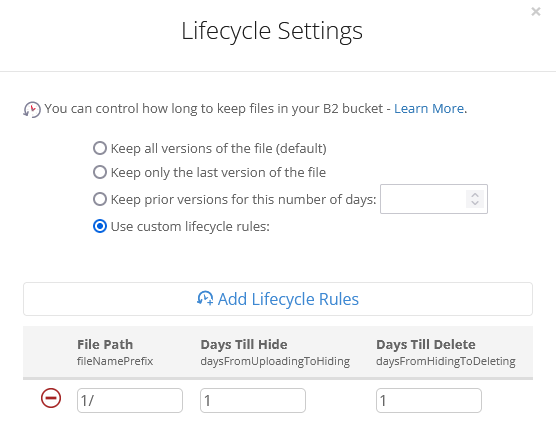Focus the Days Till Delete field
The width and height of the screenshot is (556, 425).
point(429,401)
